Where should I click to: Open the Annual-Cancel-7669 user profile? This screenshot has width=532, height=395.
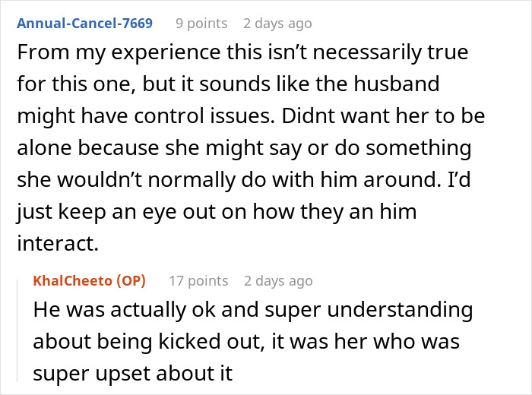coord(84,24)
